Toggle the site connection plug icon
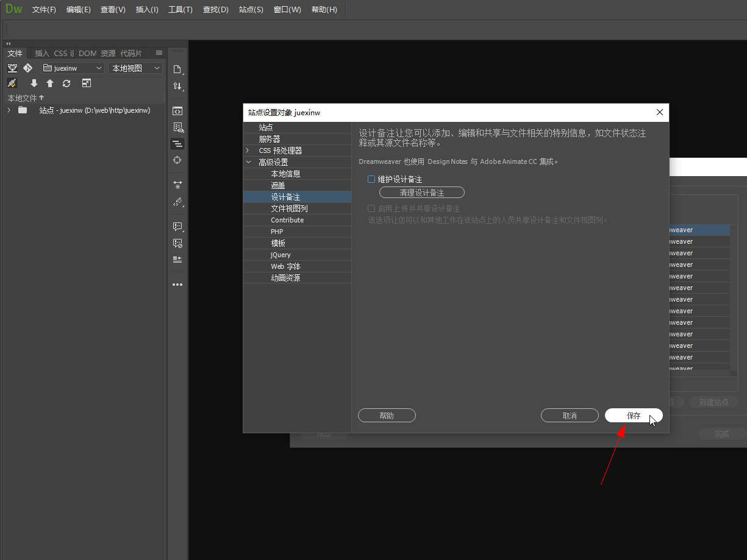 [x=12, y=83]
